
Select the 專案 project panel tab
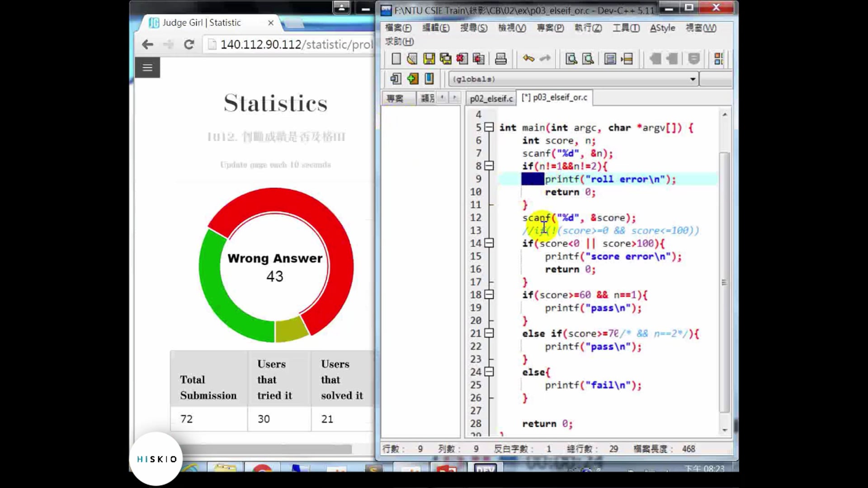click(395, 99)
